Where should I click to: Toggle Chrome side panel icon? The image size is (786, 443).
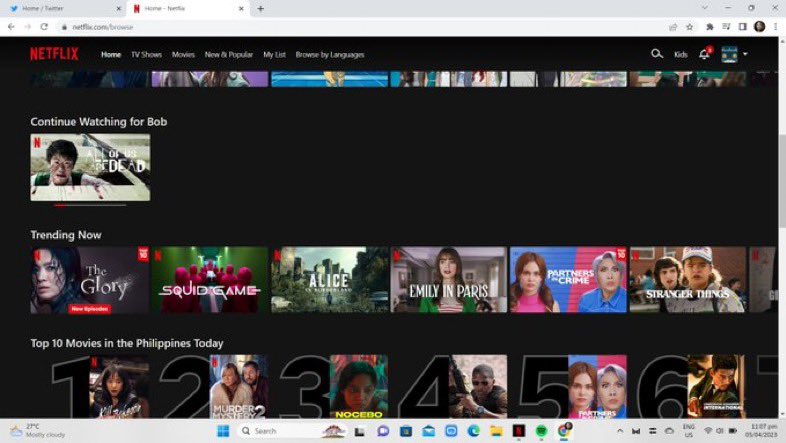pyautogui.click(x=743, y=27)
